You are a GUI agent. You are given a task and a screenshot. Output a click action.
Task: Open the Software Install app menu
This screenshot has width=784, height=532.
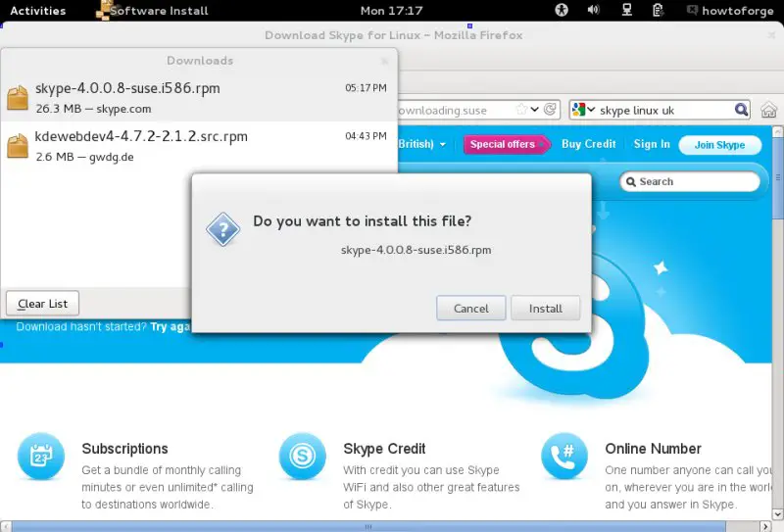(152, 11)
